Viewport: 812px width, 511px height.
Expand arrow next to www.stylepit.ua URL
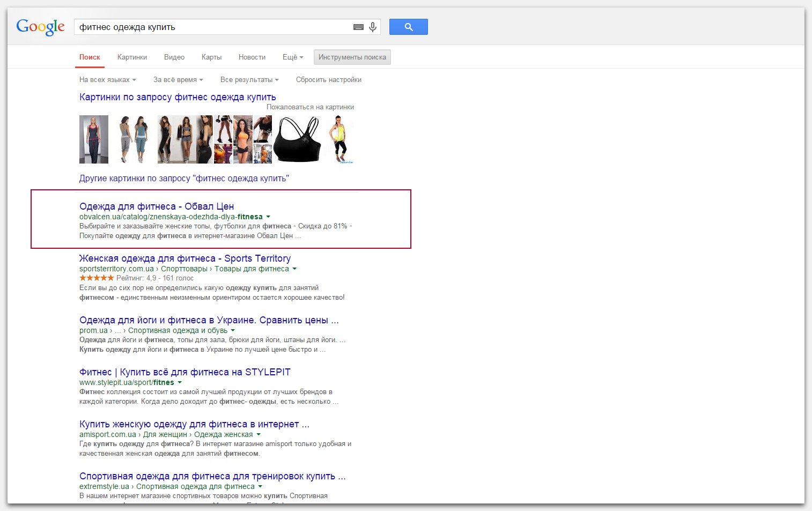[180, 383]
